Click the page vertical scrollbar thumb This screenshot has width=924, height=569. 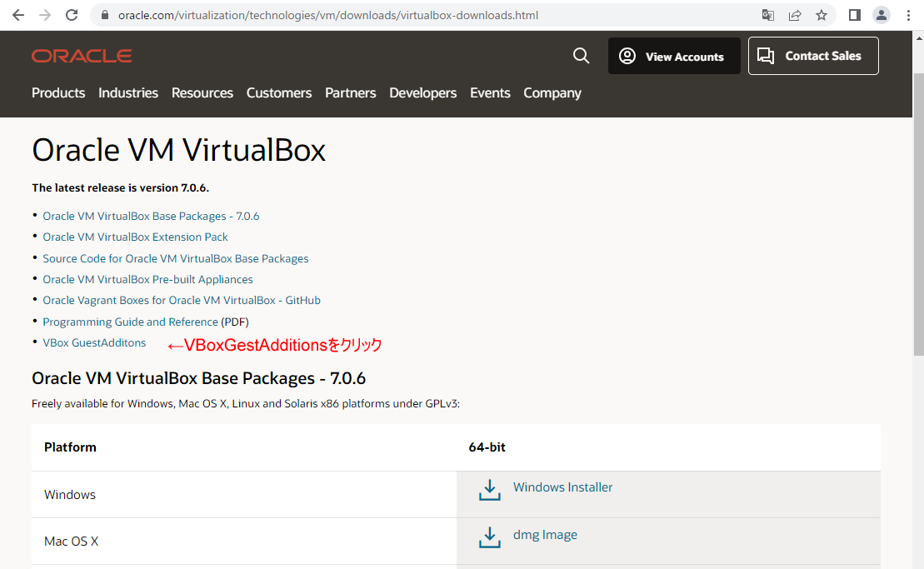(x=919, y=214)
